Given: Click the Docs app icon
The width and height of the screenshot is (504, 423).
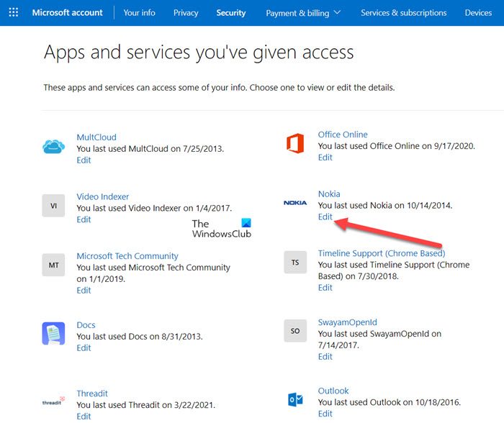Looking at the screenshot, I should click(x=54, y=333).
